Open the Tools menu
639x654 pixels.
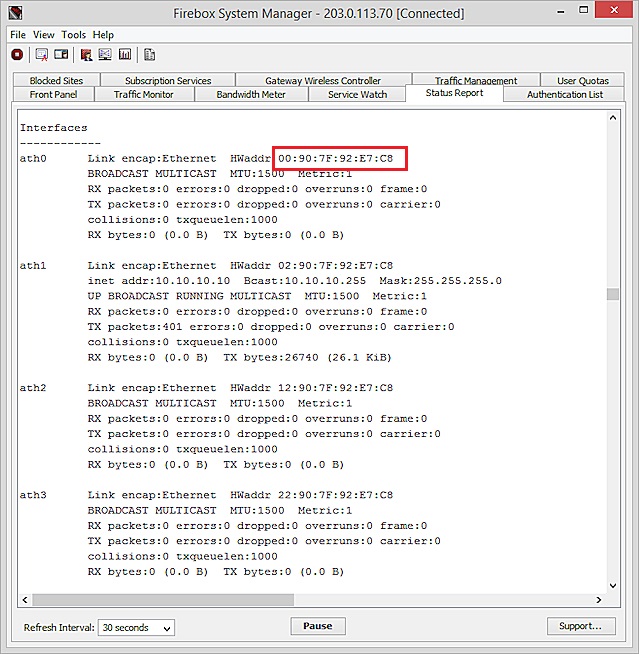(x=74, y=35)
